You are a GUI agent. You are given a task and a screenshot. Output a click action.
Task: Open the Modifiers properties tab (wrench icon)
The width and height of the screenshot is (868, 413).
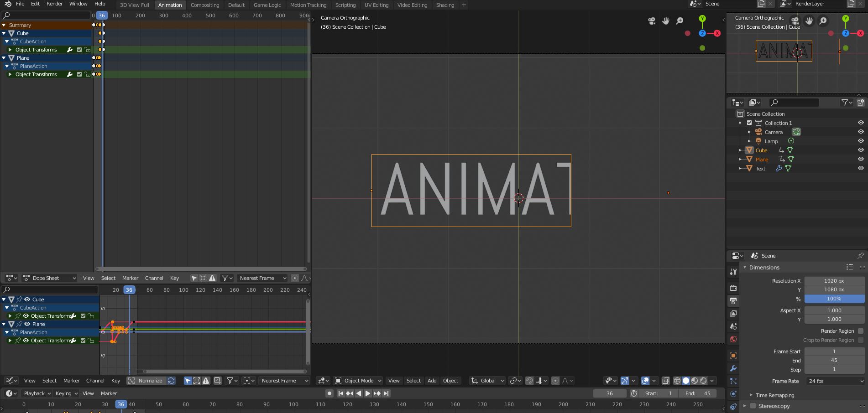(733, 368)
